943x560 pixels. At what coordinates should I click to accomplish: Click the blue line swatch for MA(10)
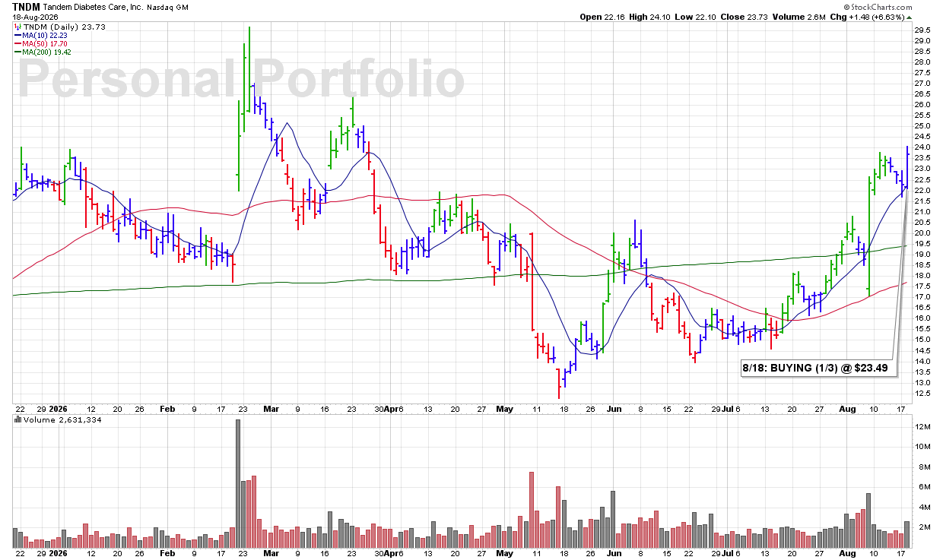tap(18, 35)
